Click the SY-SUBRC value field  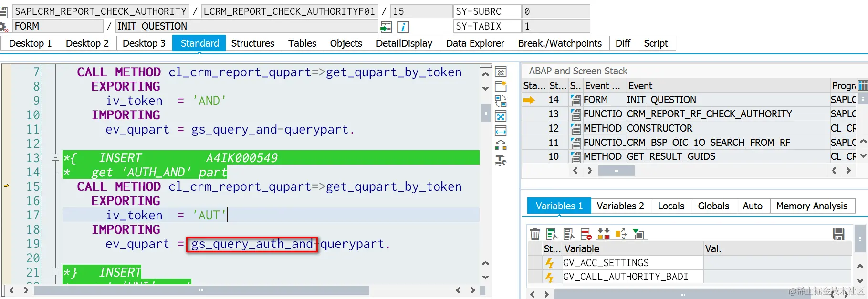tap(556, 11)
